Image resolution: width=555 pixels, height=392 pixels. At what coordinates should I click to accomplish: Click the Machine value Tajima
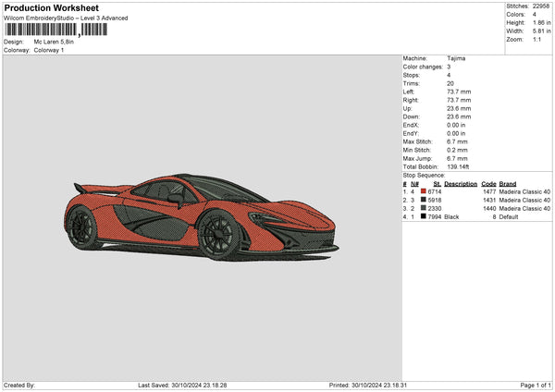(456, 59)
